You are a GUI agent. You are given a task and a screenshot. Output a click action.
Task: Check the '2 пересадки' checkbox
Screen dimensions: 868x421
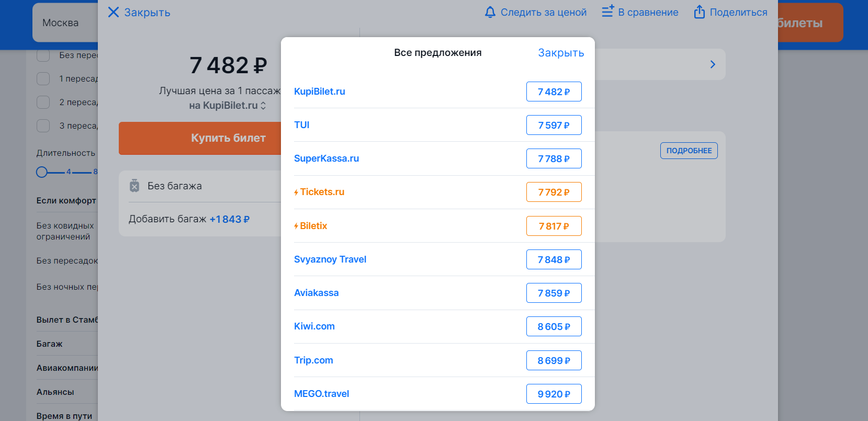43,102
